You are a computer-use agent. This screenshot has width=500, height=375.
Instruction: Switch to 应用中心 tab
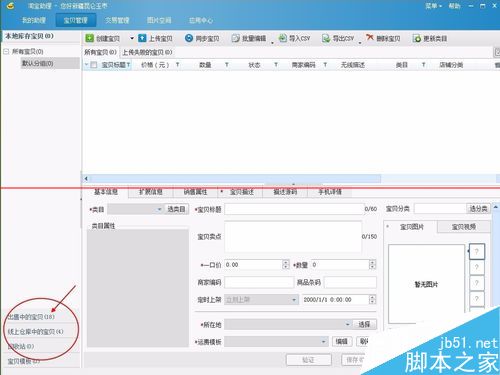pyautogui.click(x=201, y=20)
